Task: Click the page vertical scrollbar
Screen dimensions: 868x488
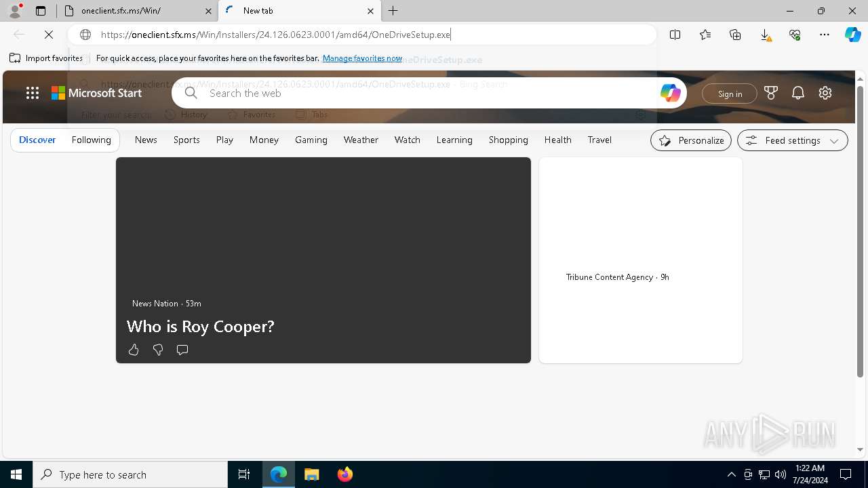Action: [x=860, y=230]
